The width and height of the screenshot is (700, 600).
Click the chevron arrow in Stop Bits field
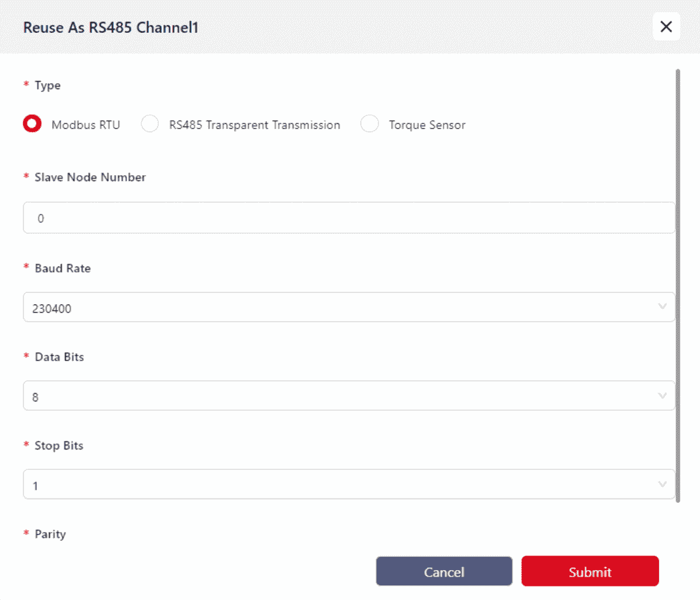[662, 485]
